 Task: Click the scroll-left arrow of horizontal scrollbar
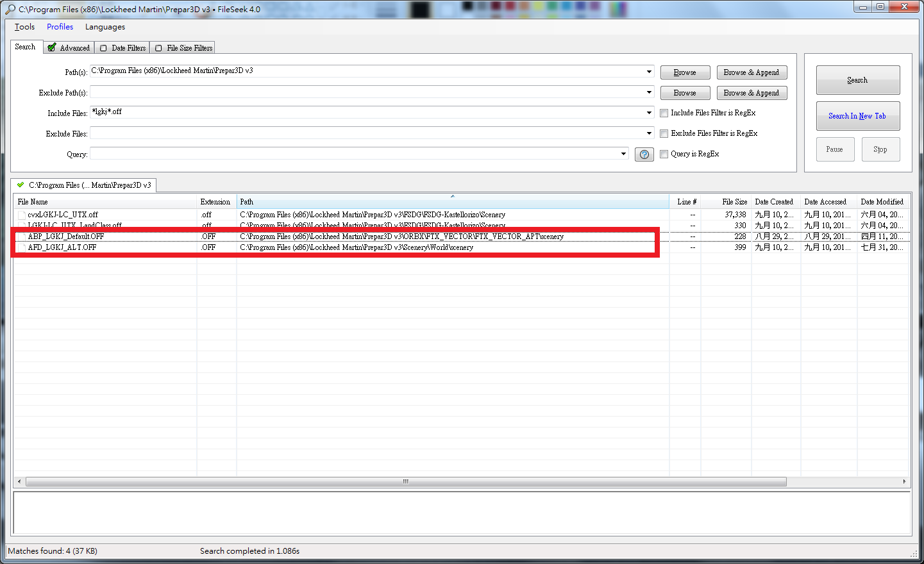pyautogui.click(x=19, y=481)
